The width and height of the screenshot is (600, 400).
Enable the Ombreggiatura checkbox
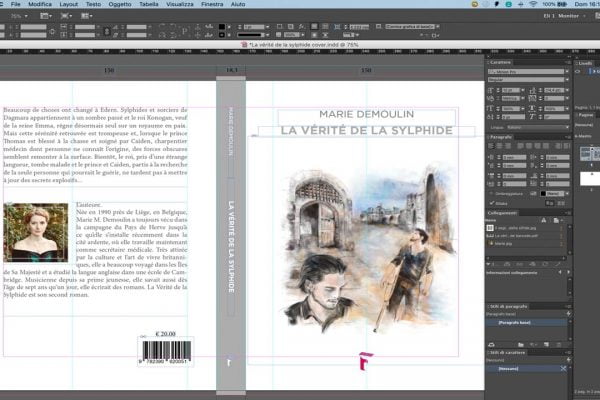click(x=492, y=194)
